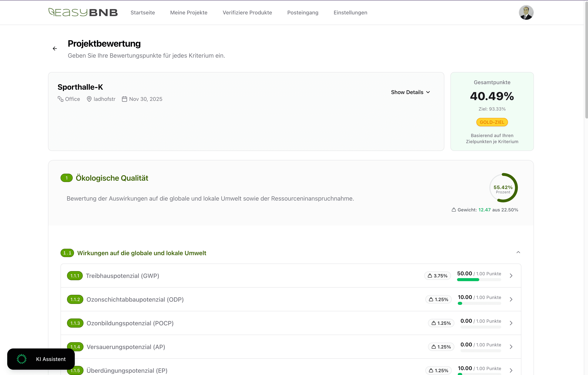
Task: Click the 1.1.2 badge
Action: 75,299
